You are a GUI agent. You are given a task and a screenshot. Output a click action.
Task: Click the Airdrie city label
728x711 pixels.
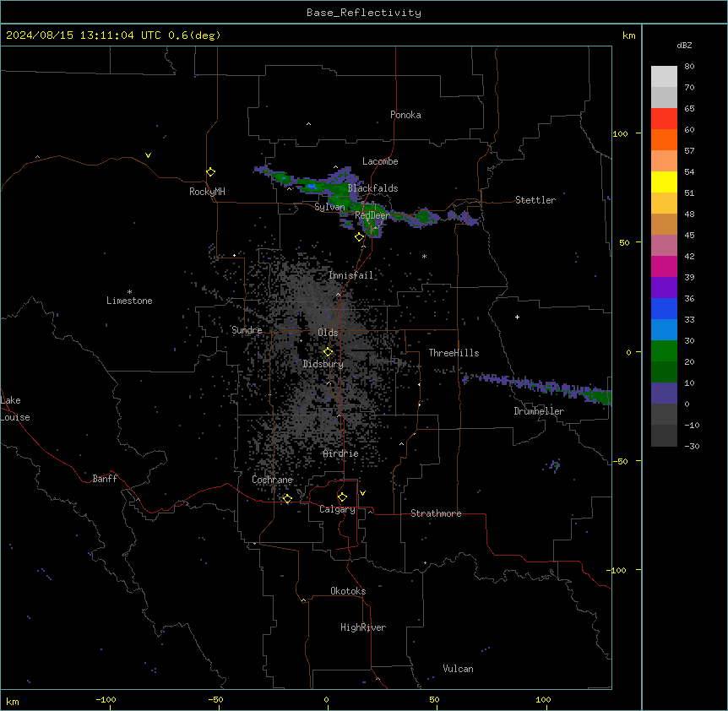coord(341,453)
